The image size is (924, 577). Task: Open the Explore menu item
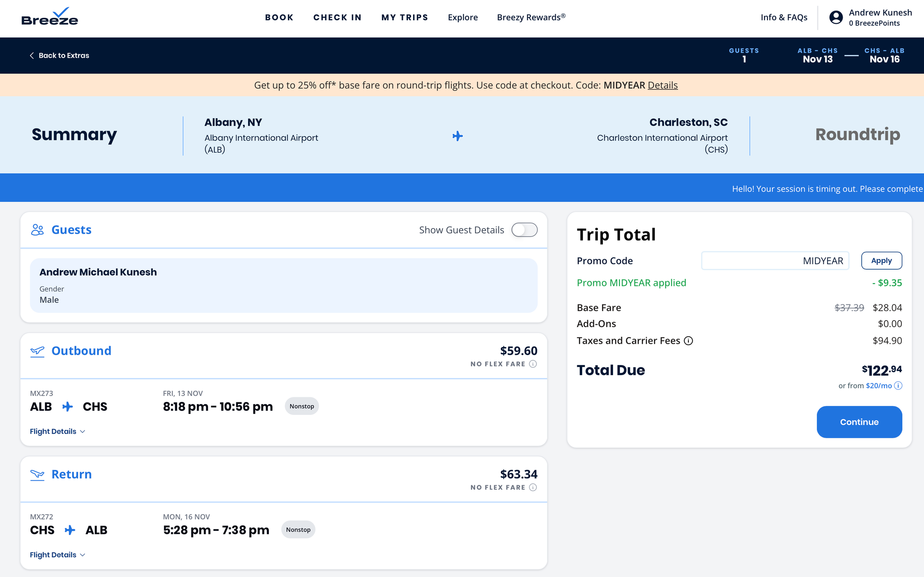pos(463,18)
